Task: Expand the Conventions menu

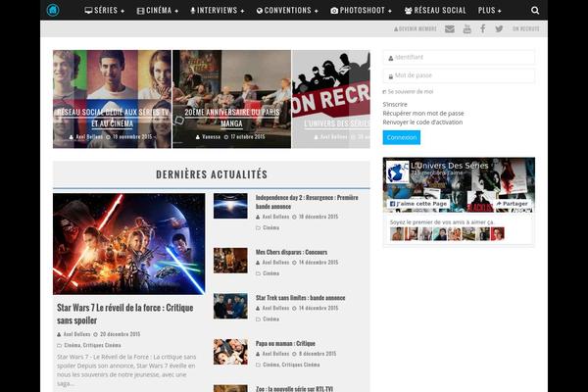Action: [x=287, y=11]
